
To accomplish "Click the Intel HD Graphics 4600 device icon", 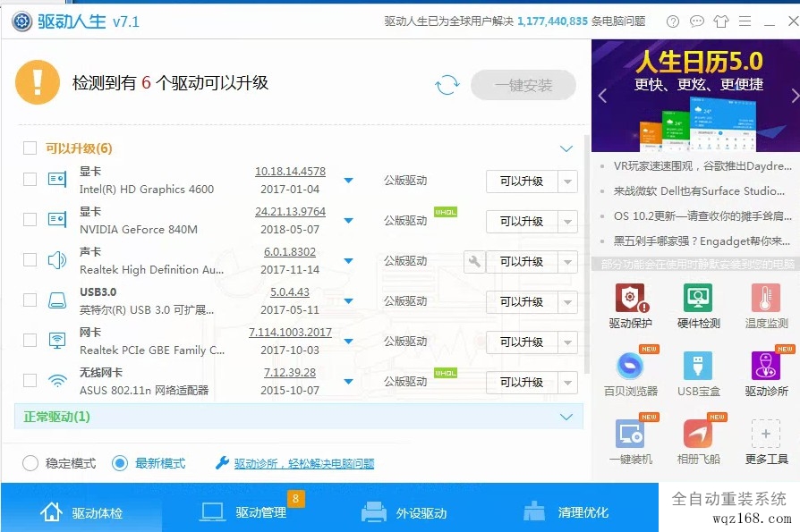I will (57, 180).
